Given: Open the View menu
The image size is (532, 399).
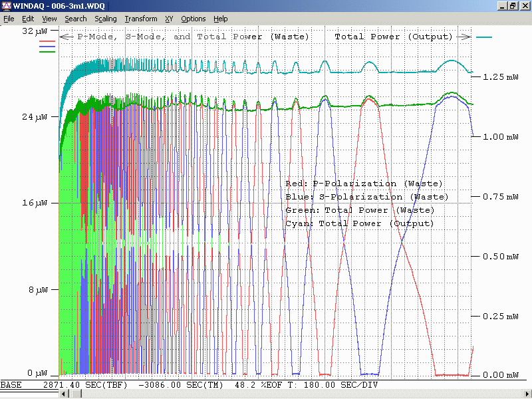Looking at the screenshot, I should [x=49, y=19].
